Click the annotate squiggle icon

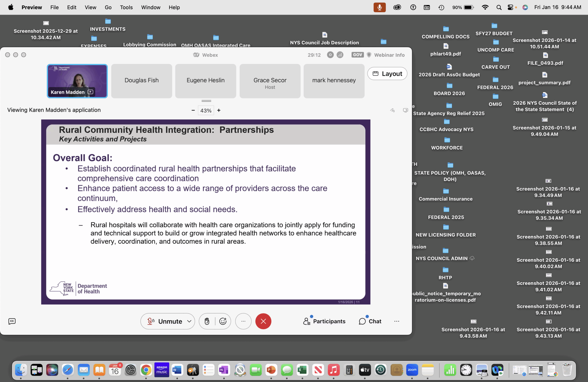pos(392,110)
